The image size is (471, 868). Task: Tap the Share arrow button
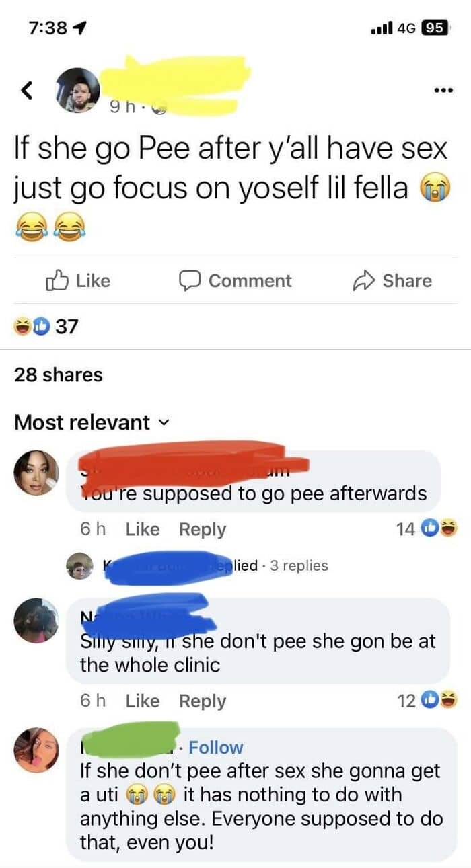pyautogui.click(x=392, y=280)
